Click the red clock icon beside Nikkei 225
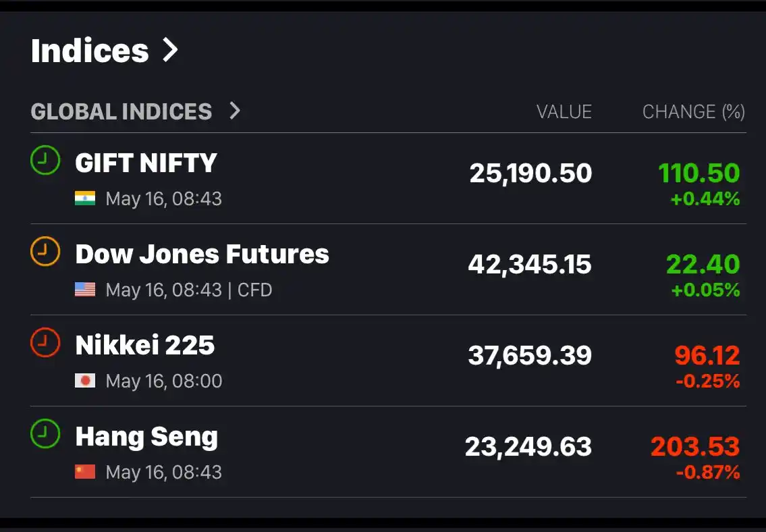This screenshot has width=766, height=532. coord(45,342)
